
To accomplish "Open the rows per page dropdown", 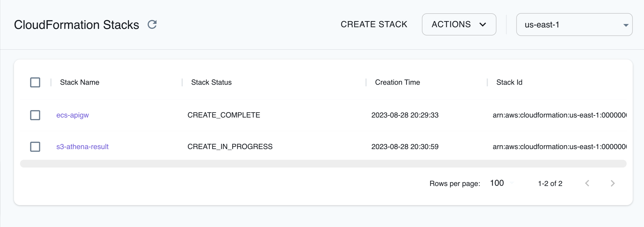I will [497, 183].
